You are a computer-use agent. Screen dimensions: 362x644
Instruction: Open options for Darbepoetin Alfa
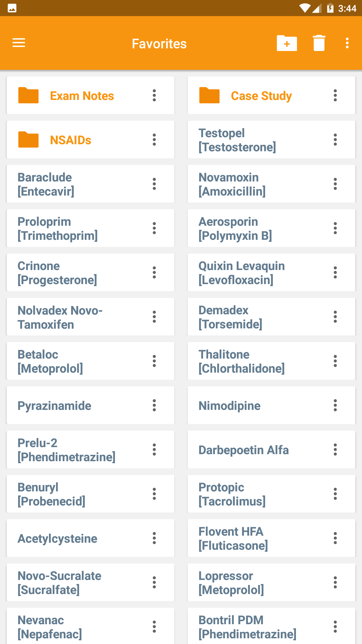click(335, 450)
